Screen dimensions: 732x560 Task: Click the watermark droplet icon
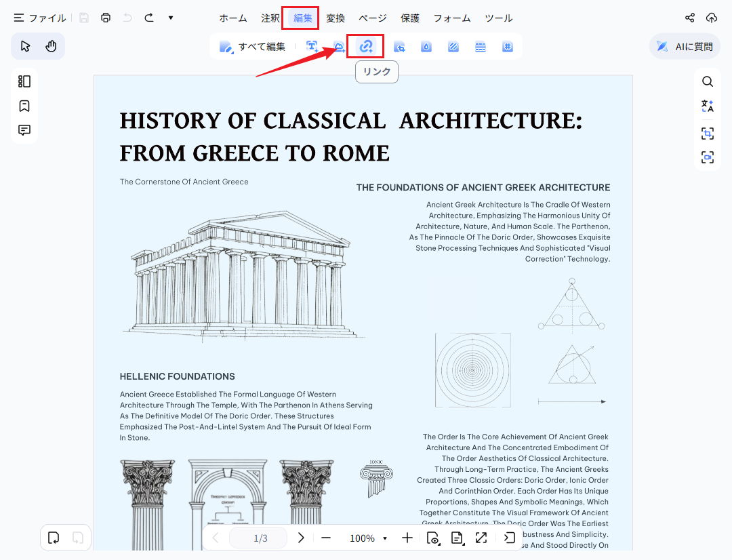click(426, 46)
